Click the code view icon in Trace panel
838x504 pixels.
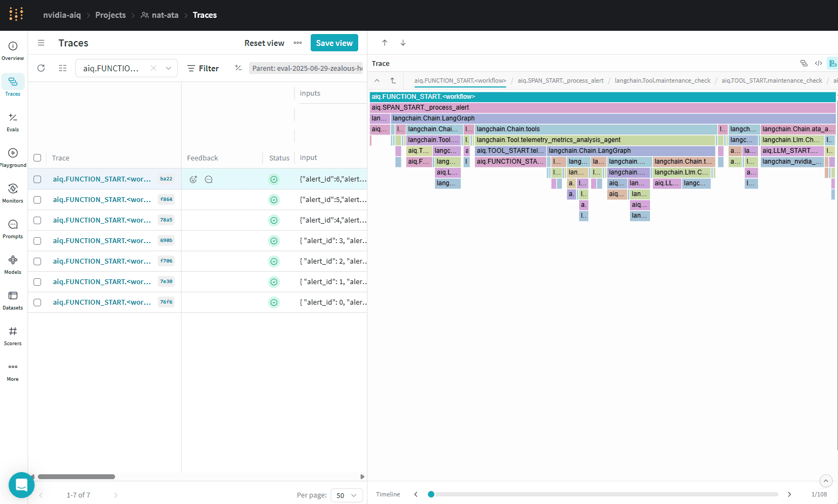pyautogui.click(x=819, y=63)
